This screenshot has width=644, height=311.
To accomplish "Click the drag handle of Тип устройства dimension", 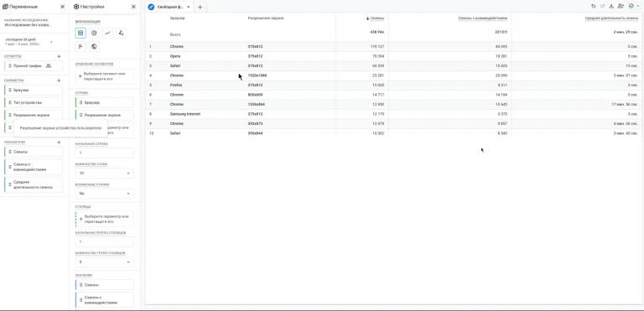I will [x=10, y=103].
